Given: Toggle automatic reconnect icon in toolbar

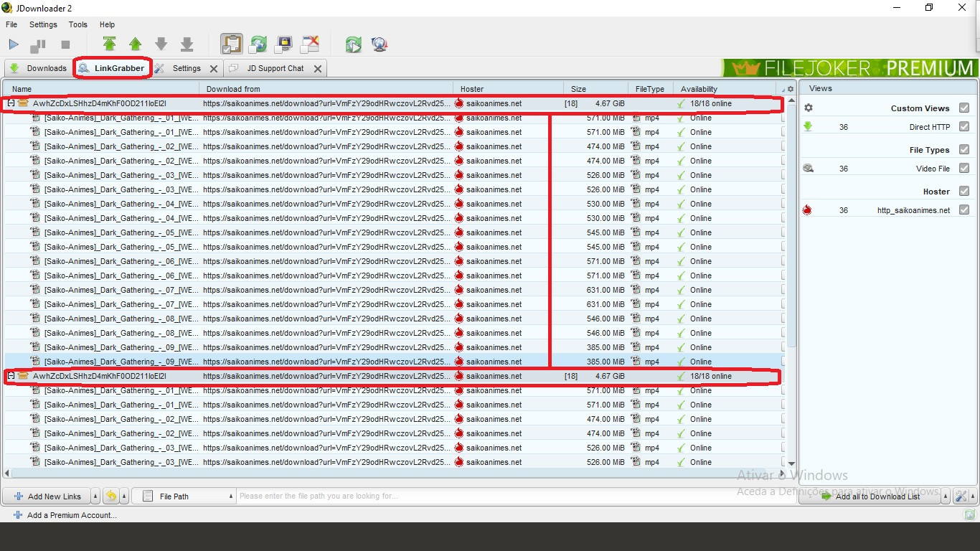Looking at the screenshot, I should click(258, 44).
